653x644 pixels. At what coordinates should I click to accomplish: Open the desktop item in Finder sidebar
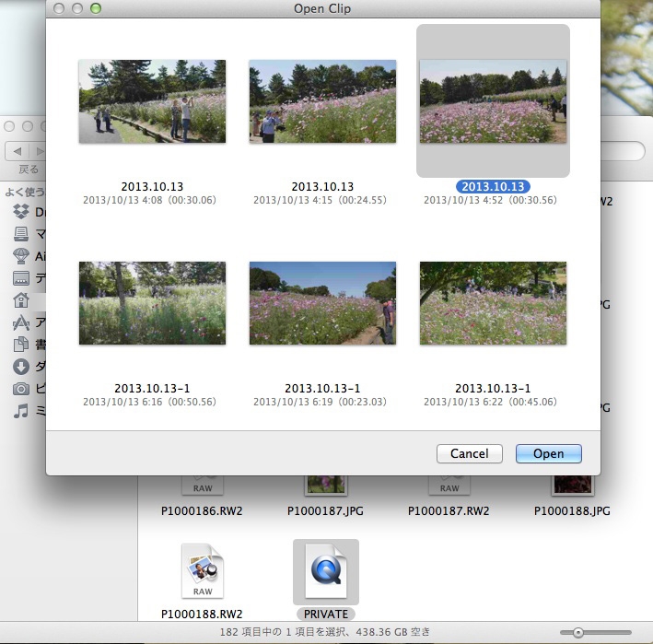(29, 278)
